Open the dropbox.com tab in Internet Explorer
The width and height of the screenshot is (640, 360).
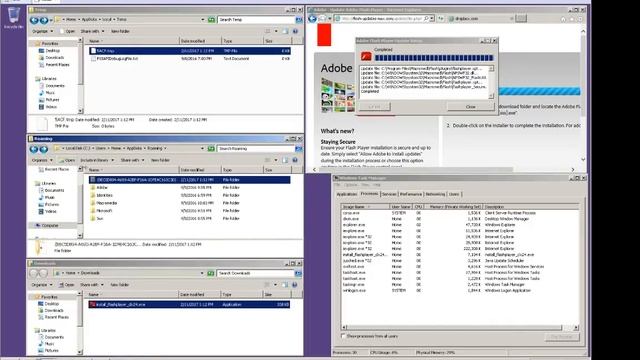(x=481, y=19)
